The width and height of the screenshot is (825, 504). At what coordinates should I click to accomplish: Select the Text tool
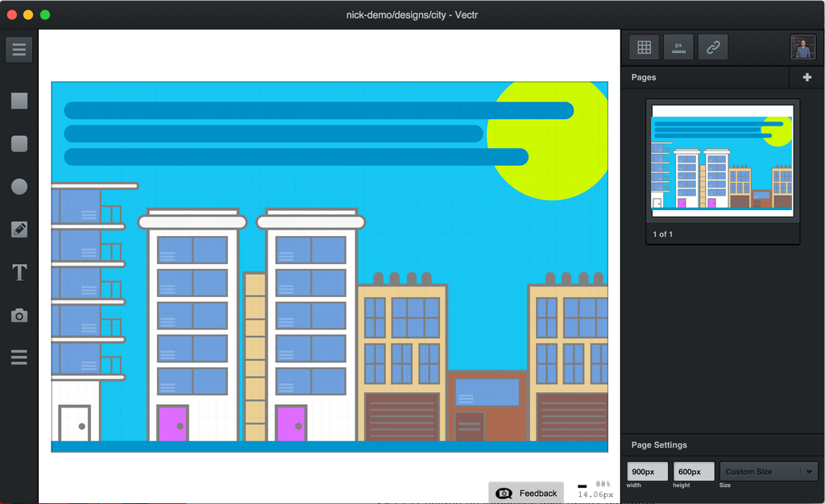pos(19,272)
